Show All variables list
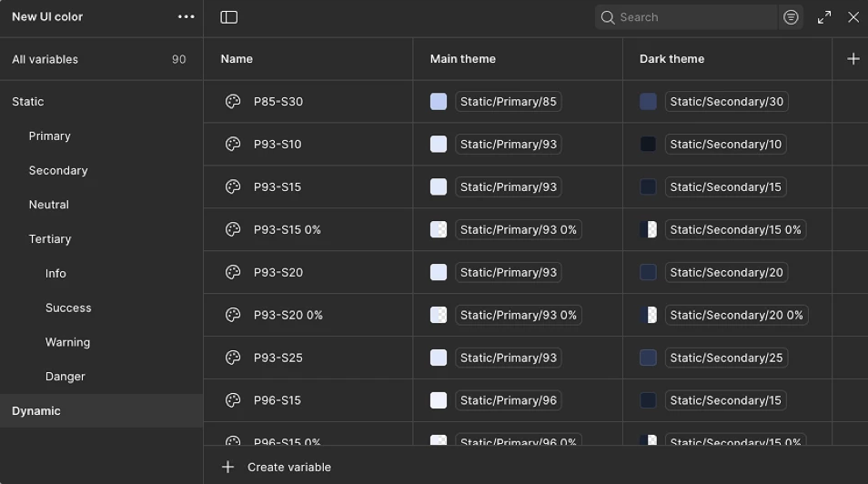This screenshot has height=484, width=868. [45, 60]
